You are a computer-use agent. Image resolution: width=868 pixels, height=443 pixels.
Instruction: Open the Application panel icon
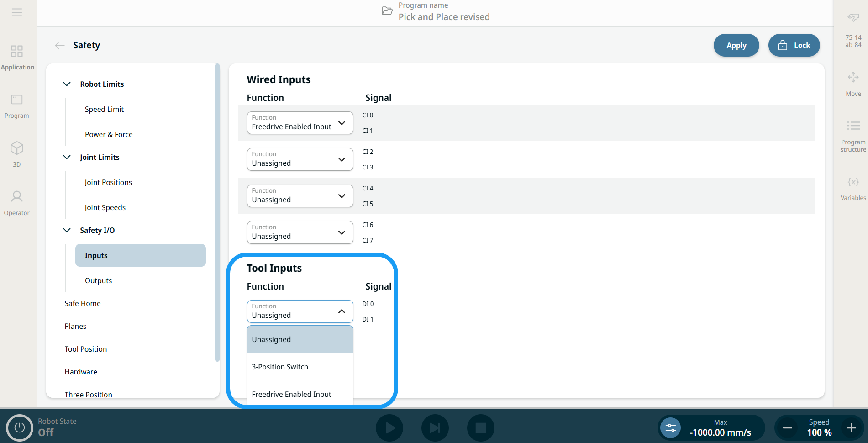[17, 51]
